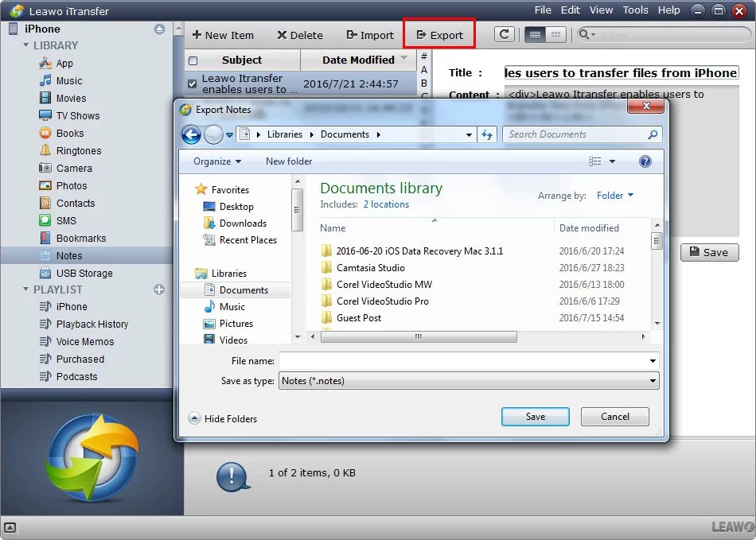The width and height of the screenshot is (756, 540).
Task: Open the Edit menu
Action: [x=570, y=10]
